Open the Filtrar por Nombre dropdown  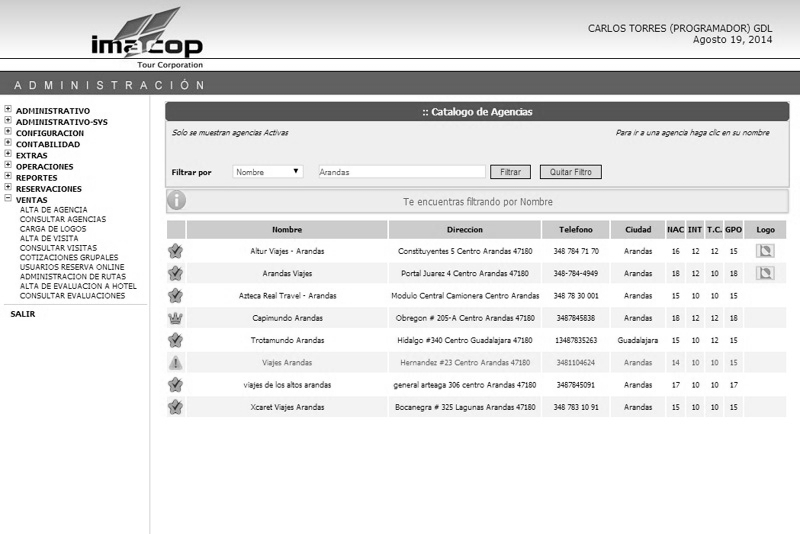pos(268,172)
